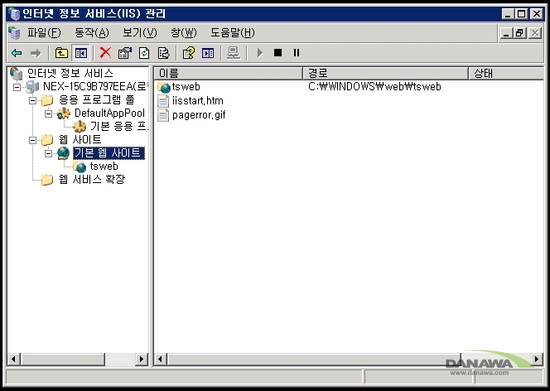Select 기본 웹 사이트 in the tree
Image resolution: width=550 pixels, height=391 pixels.
(x=109, y=153)
